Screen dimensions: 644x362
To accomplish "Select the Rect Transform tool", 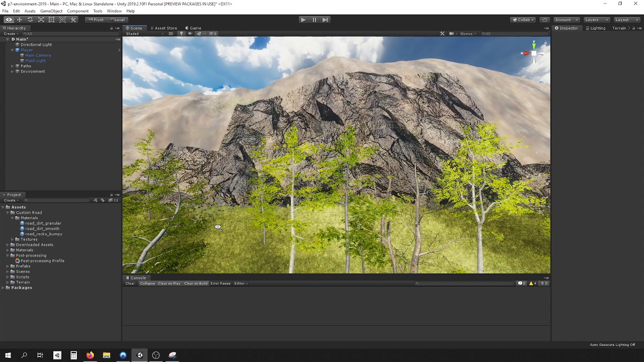I will pos(51,19).
